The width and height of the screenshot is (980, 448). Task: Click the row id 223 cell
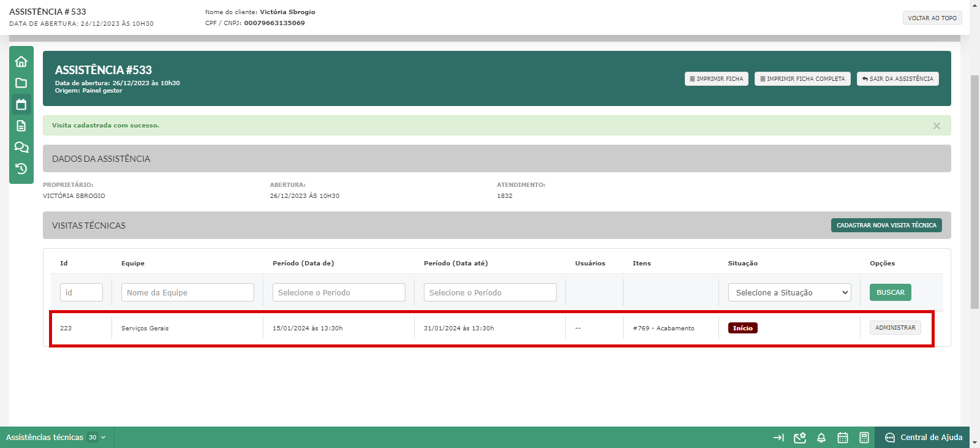pyautogui.click(x=66, y=328)
